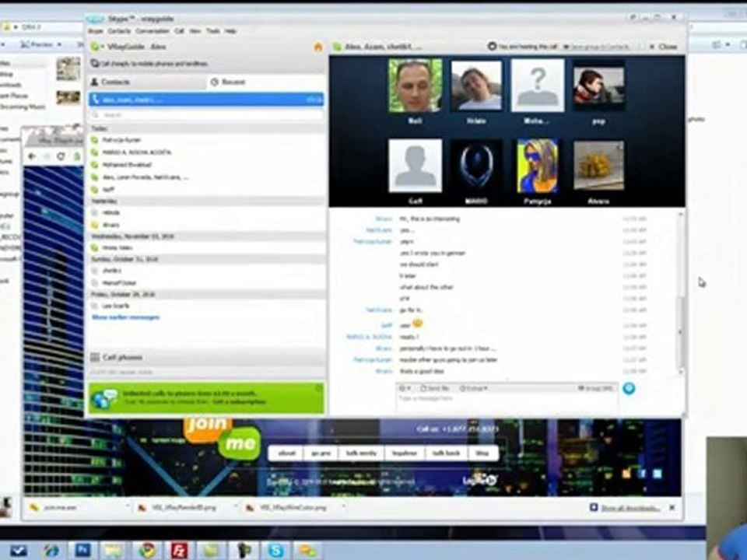Open the status dropdown beside VRayGuide name
Viewport: 747px width, 560px height.
(x=96, y=47)
